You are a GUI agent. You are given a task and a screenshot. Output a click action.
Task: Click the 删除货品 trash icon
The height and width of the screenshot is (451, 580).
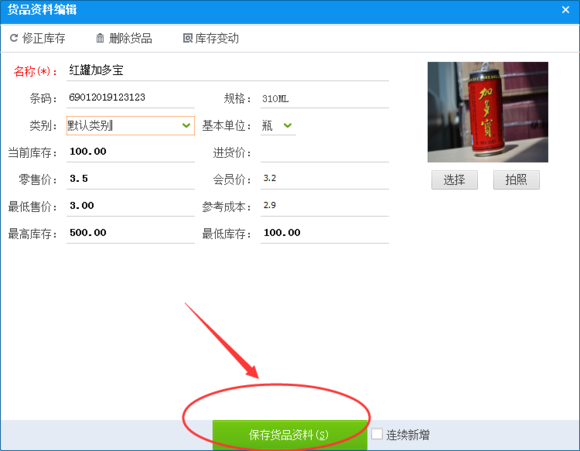(100, 38)
